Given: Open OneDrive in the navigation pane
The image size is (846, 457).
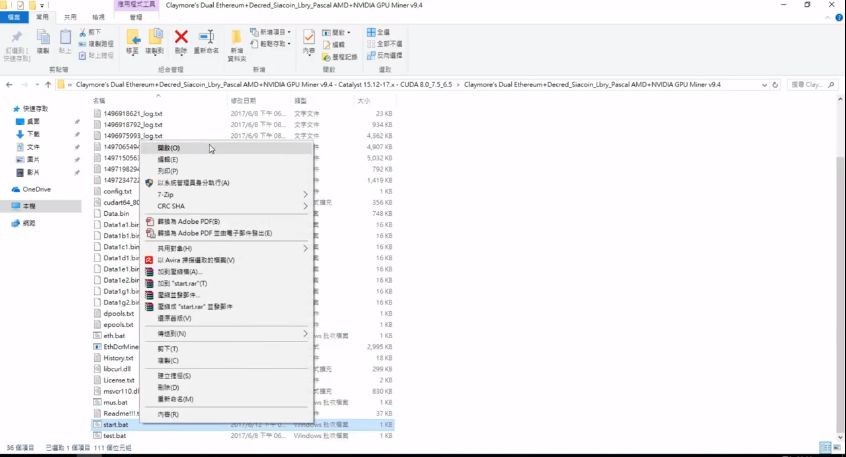Looking at the screenshot, I should click(32, 189).
